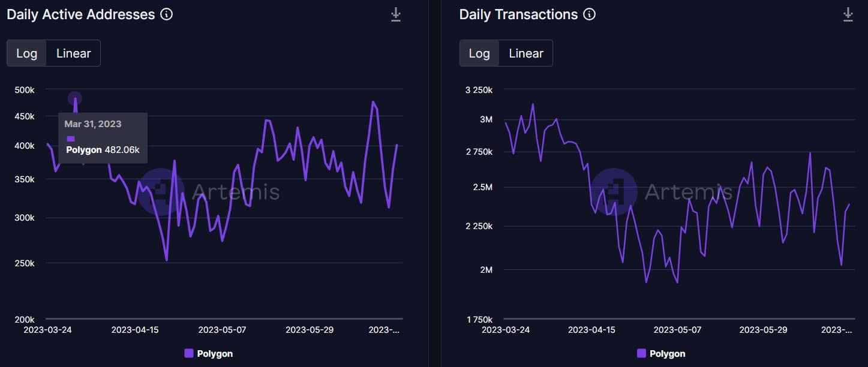868x367 pixels.
Task: Select Log scale for Daily Transactions
Action: (x=479, y=53)
